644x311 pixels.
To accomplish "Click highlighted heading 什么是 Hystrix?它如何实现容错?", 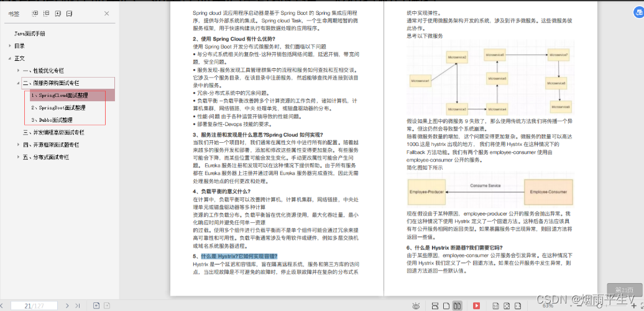I will pos(239,256).
